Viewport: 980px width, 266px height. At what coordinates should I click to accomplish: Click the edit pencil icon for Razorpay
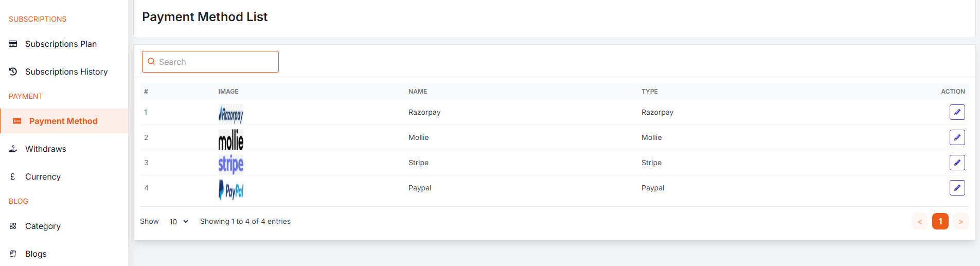click(x=957, y=112)
